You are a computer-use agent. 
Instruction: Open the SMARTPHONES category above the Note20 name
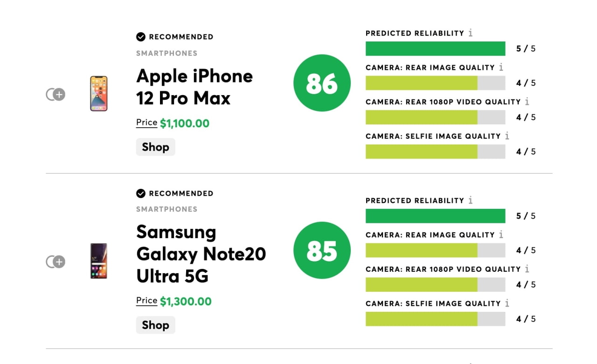(167, 209)
